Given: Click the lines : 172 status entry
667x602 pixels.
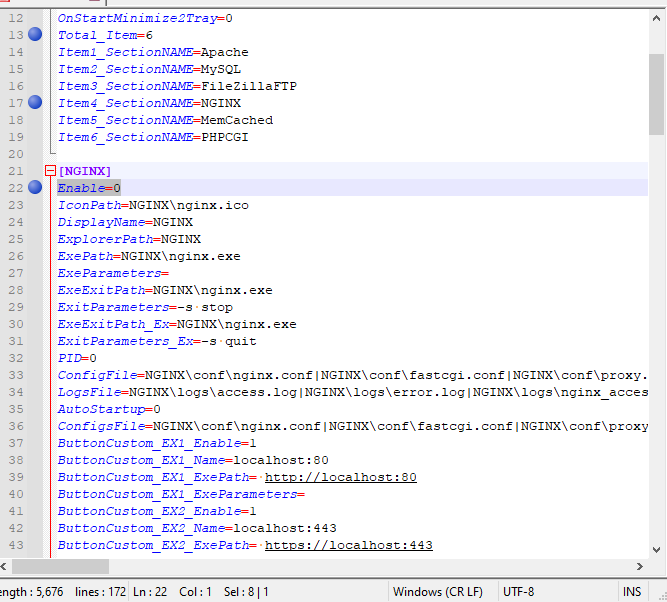Looking at the screenshot, I should point(100,592).
